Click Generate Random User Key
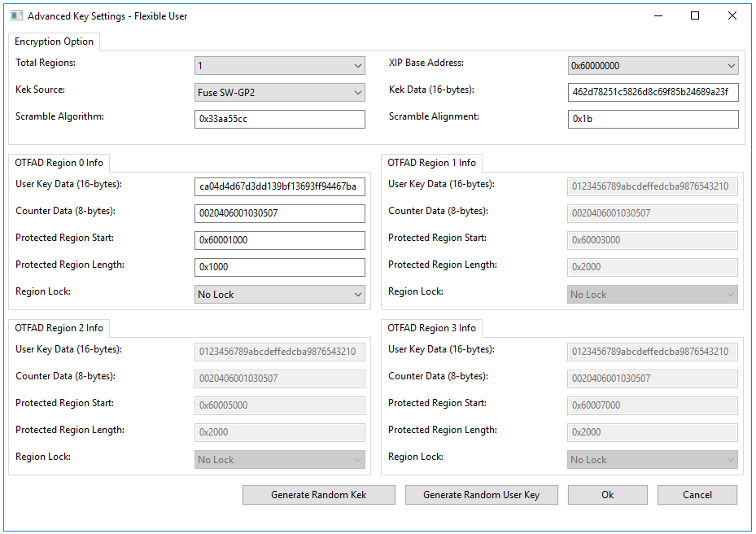Image resolution: width=756 pixels, height=534 pixels. [481, 494]
